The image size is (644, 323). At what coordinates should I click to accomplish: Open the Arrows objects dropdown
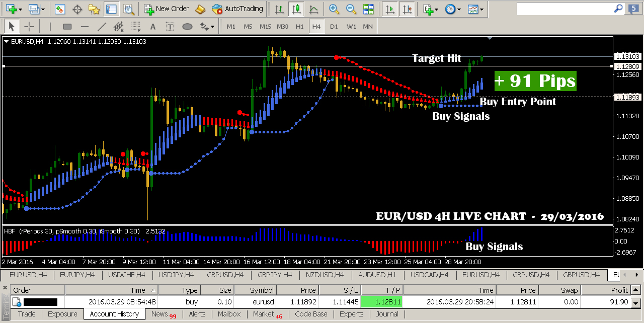(207, 26)
